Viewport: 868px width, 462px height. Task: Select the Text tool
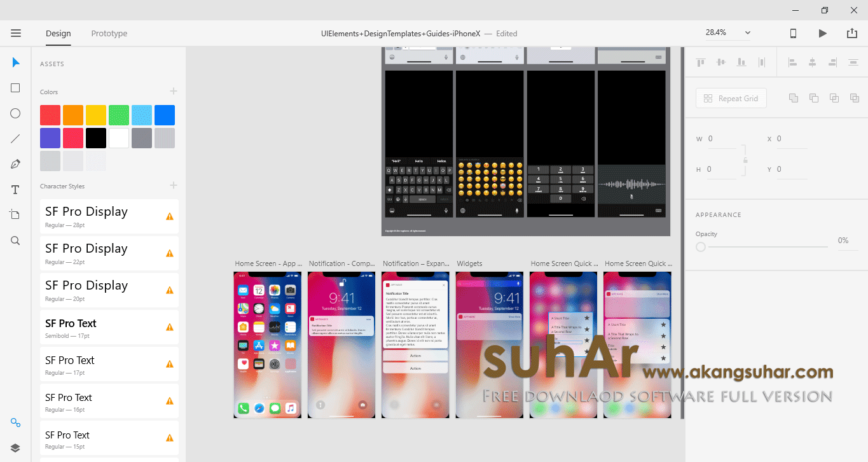coord(15,190)
